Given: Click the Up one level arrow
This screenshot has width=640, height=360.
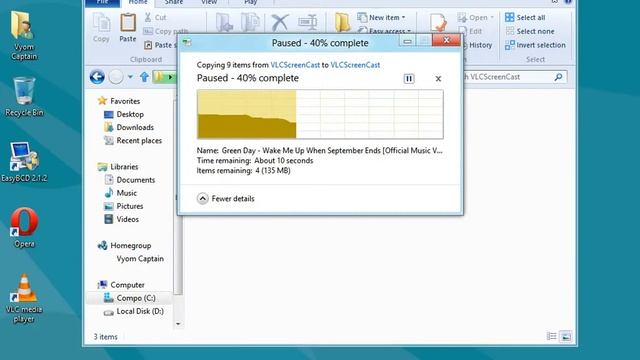Looking at the screenshot, I should (144, 77).
